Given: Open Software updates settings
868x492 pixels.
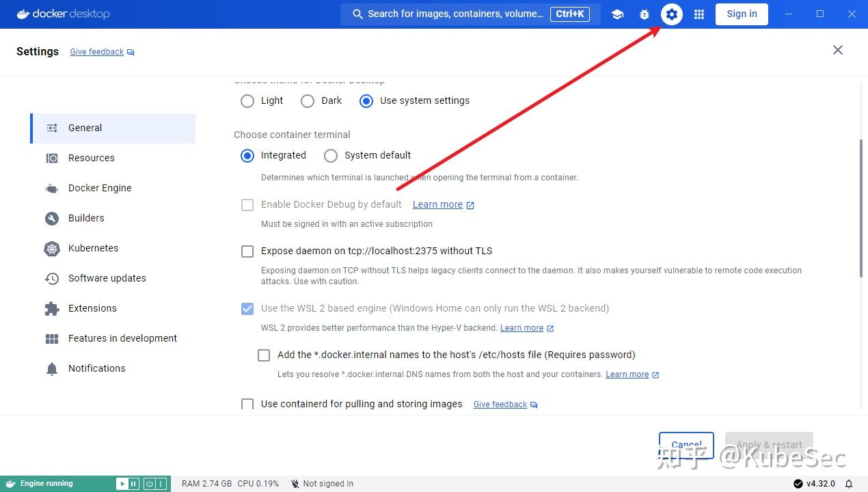Looking at the screenshot, I should [x=107, y=278].
